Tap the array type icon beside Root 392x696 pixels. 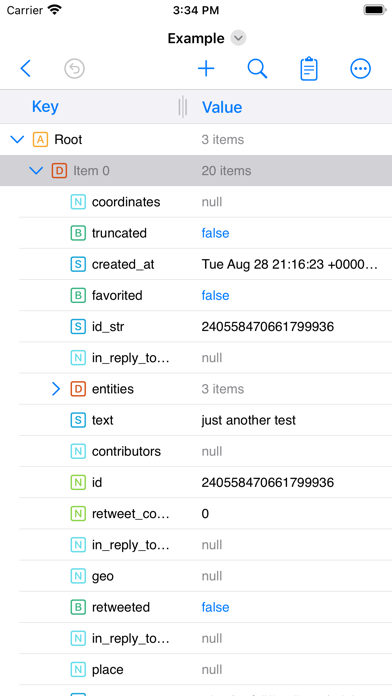[x=40, y=140]
